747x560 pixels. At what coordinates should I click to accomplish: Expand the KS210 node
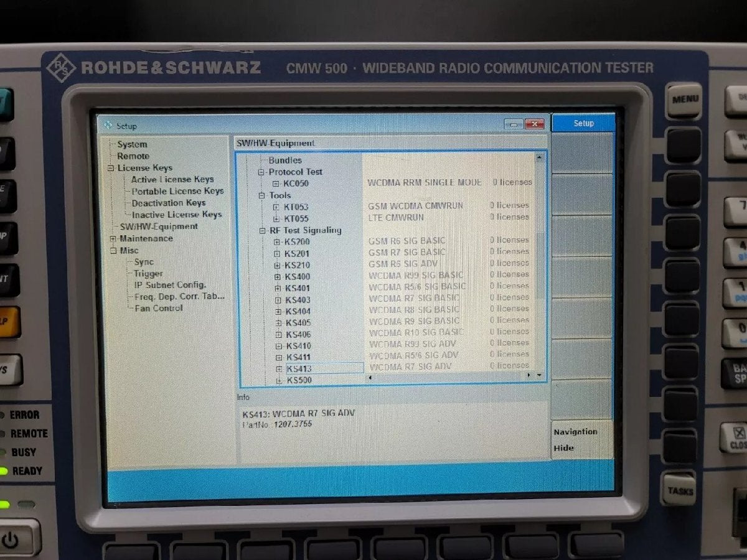[x=278, y=266]
